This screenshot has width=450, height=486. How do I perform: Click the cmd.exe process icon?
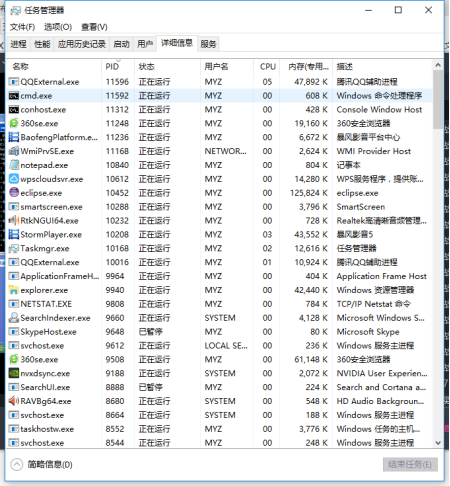[x=13, y=96]
